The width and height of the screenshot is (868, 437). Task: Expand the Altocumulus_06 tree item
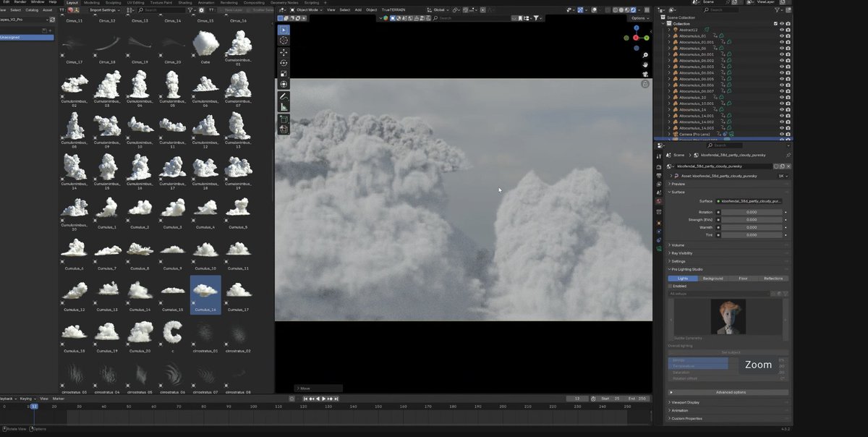coord(668,49)
